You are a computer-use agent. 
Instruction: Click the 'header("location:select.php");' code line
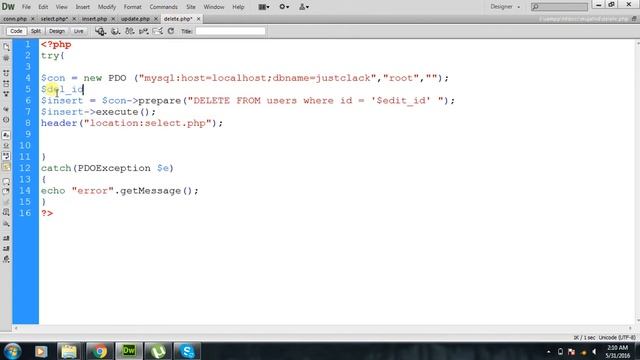[132, 123]
